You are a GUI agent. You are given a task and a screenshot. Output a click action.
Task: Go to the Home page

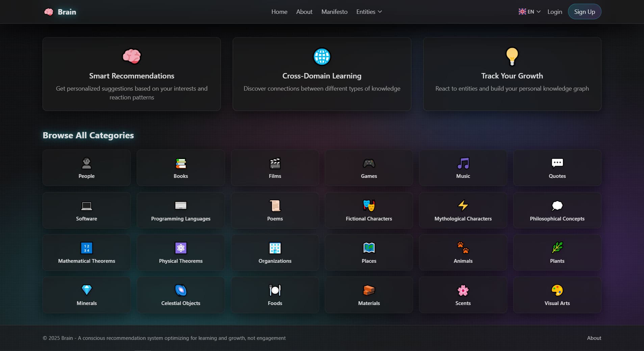279,12
